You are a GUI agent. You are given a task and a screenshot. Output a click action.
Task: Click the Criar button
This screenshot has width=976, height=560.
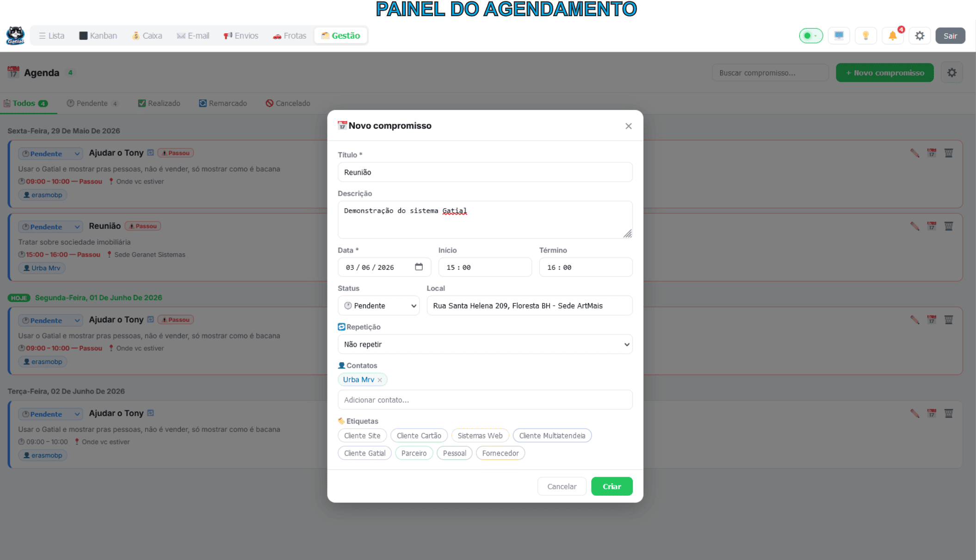(x=612, y=486)
